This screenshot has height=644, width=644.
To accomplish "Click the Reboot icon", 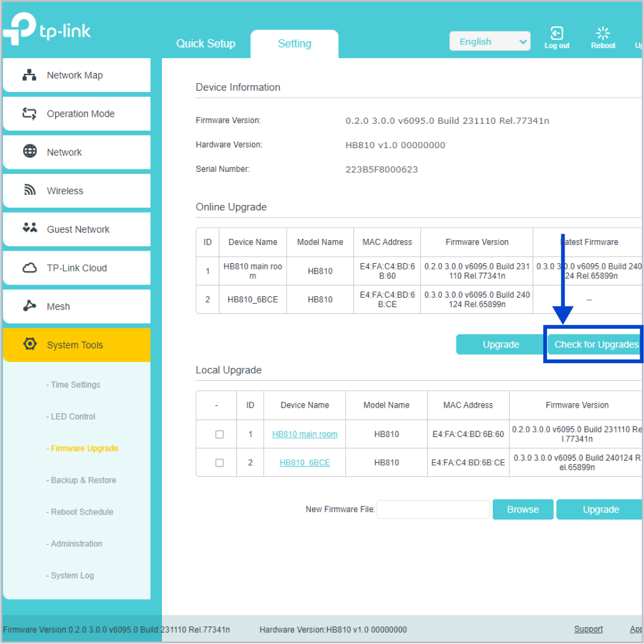I will tap(603, 33).
